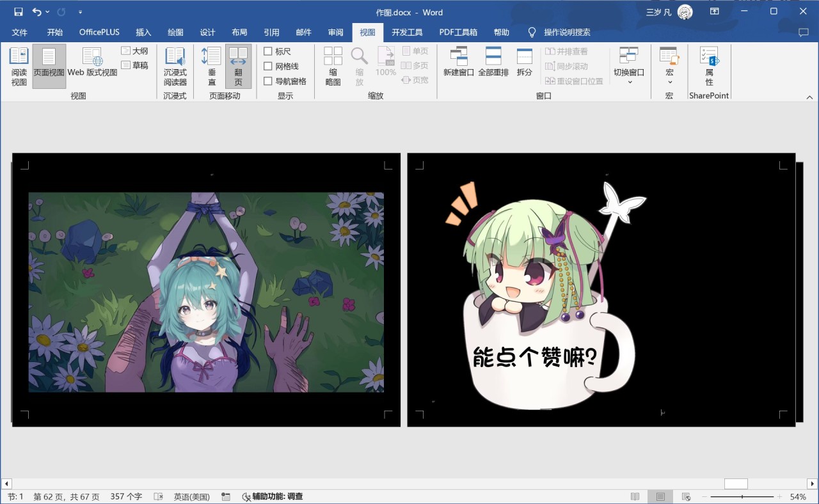This screenshot has height=504, width=819.
Task: Click the 缩略图 zoom icon
Action: (x=333, y=64)
